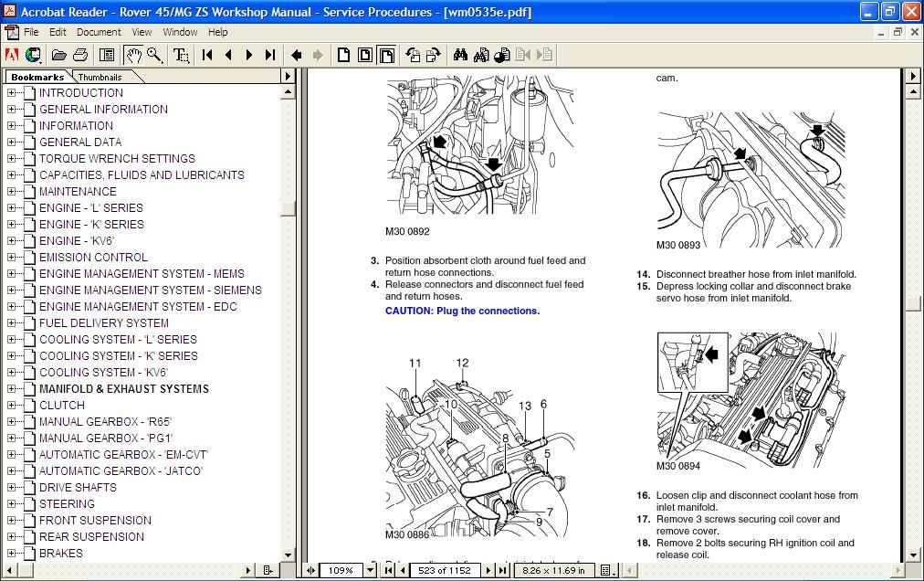Expand the BRAKES bookmark

[11, 554]
